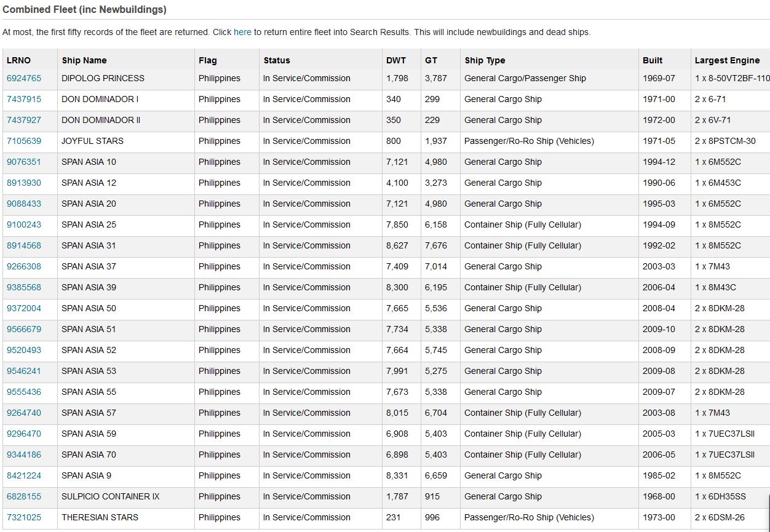770x532 pixels.
Task: Open LRNO link 8913930
Action: point(24,183)
